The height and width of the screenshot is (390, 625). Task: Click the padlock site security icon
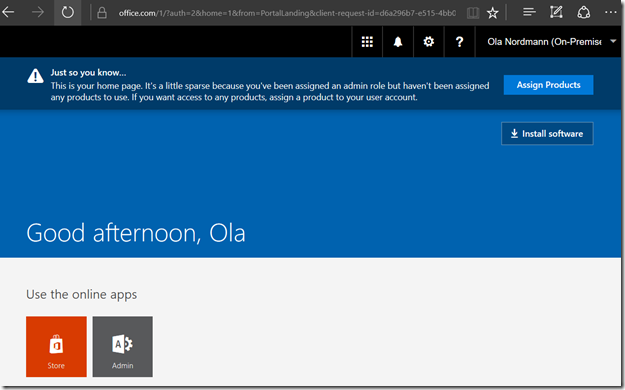[102, 13]
